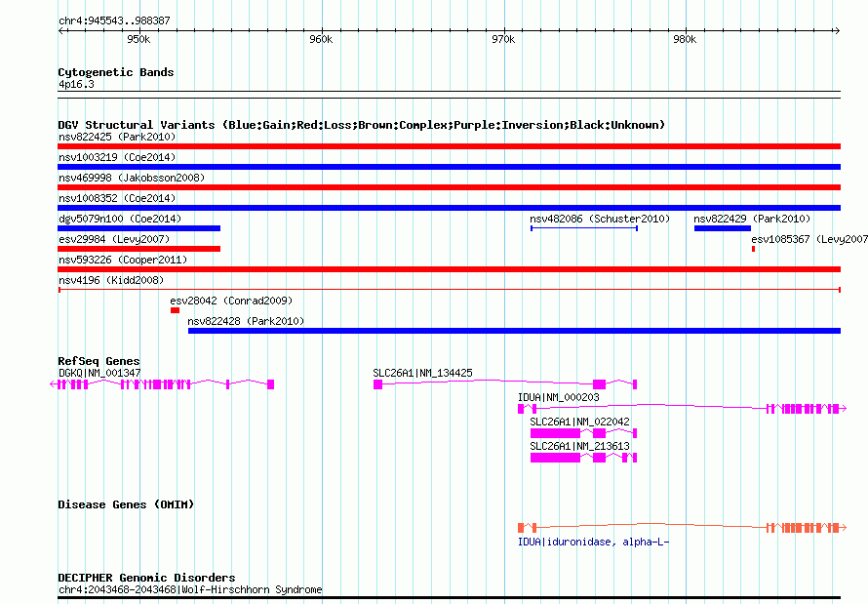
Task: Click the nsv822425 (Park2010) red loss bar
Action: (x=449, y=146)
